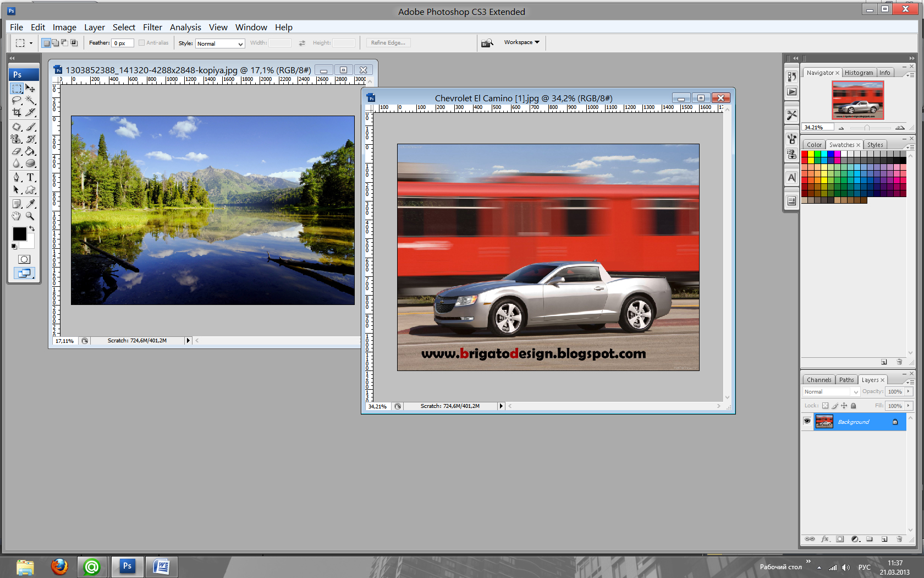This screenshot has height=578, width=924.
Task: Select the Paint Bucket tool
Action: click(30, 151)
